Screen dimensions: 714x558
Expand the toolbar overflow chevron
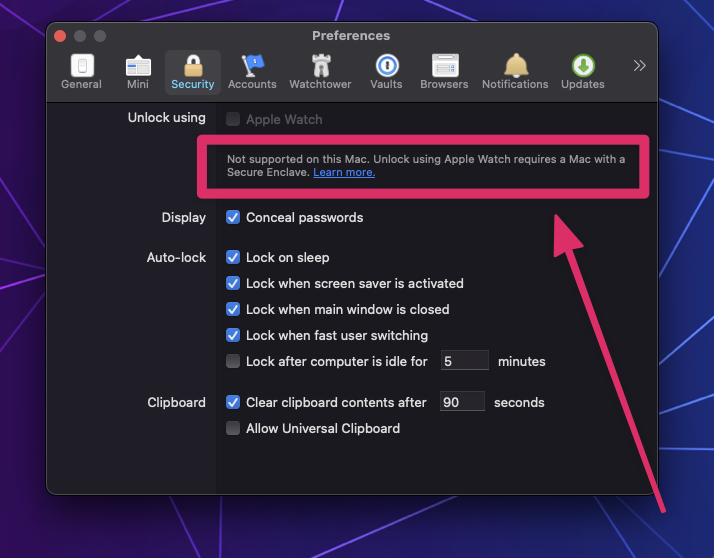[x=639, y=66]
